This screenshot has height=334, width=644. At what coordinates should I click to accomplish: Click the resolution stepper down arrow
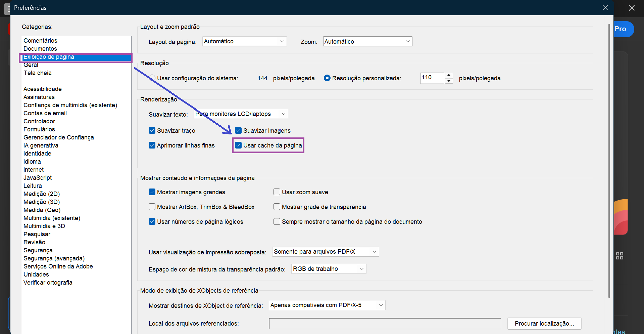(x=449, y=81)
